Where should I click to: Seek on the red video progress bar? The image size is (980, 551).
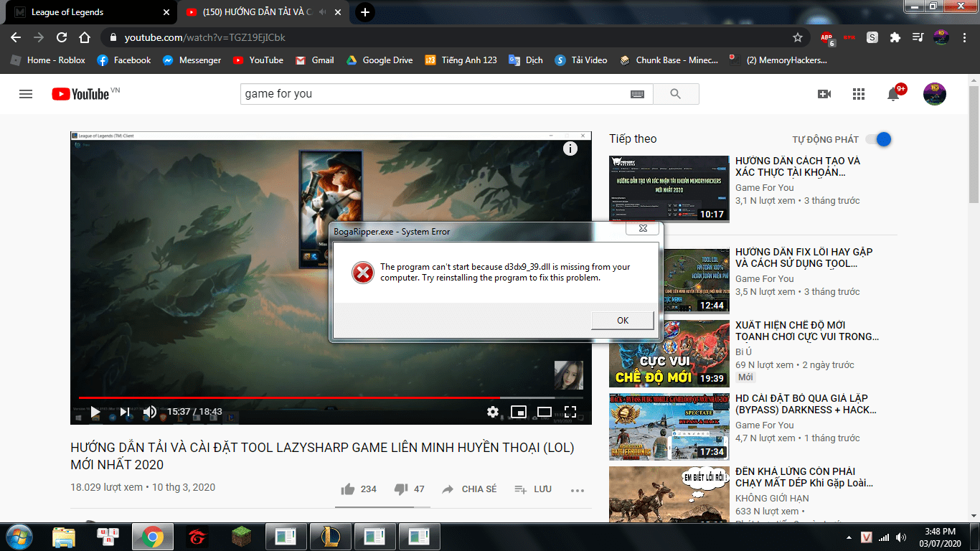331,397
